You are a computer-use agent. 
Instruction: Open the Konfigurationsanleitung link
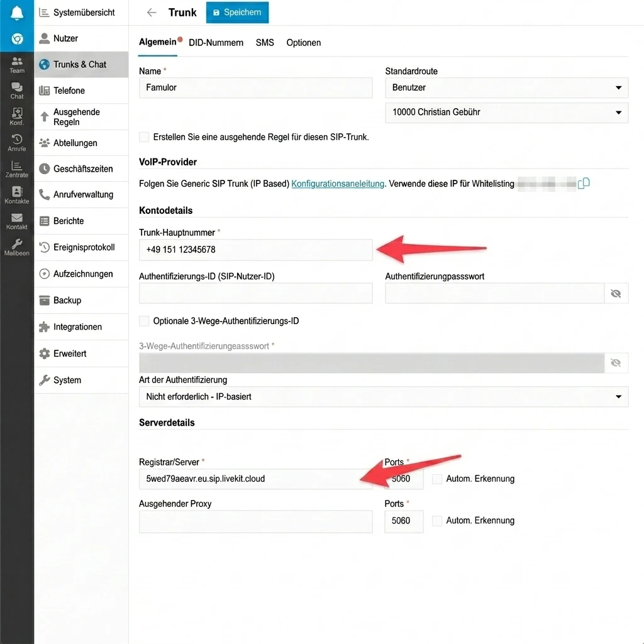[338, 184]
